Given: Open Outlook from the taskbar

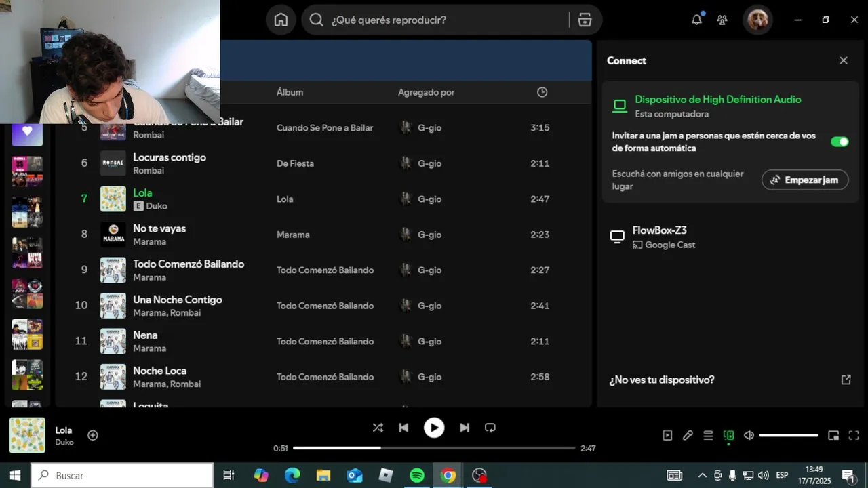Looking at the screenshot, I should 355,475.
